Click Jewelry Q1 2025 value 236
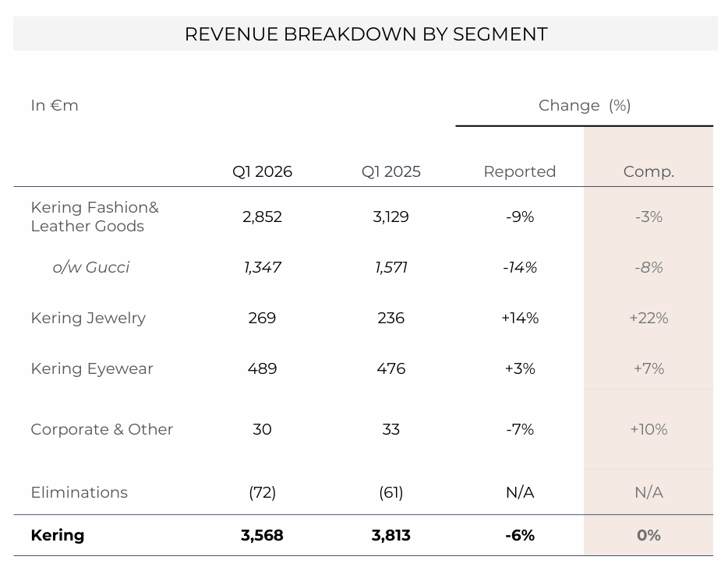728x567 pixels. coord(391,318)
